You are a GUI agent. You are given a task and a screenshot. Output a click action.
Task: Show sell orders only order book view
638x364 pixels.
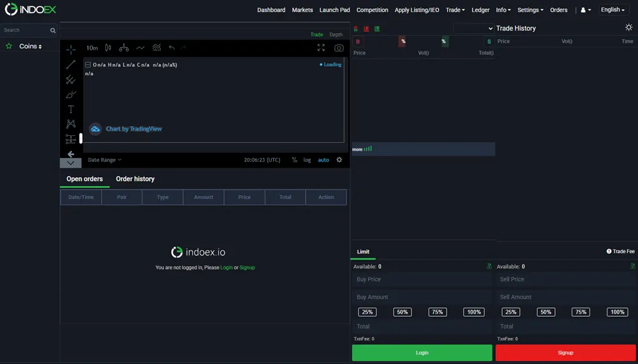[366, 29]
